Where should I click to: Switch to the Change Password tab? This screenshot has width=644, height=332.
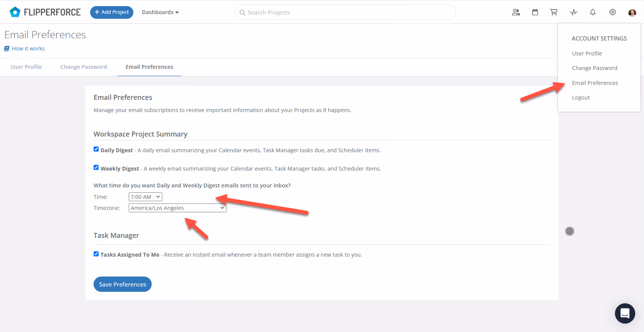[x=84, y=67]
